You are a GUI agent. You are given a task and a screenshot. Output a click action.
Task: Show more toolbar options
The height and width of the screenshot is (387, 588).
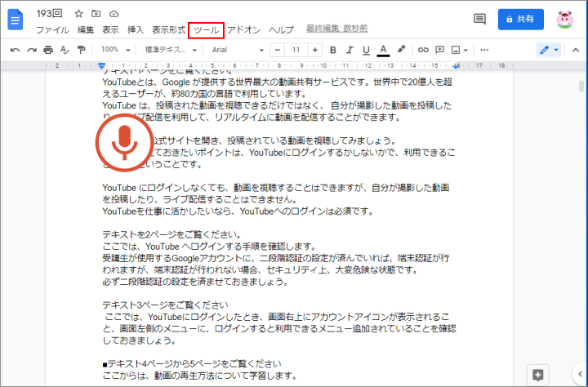click(x=484, y=50)
